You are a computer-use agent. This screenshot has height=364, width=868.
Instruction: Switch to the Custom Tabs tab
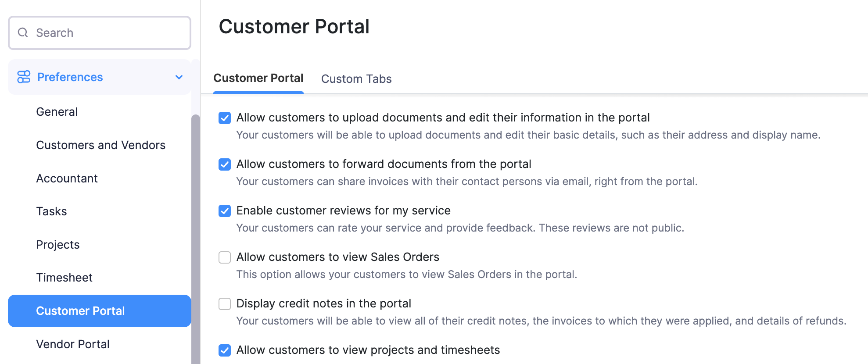pos(356,79)
